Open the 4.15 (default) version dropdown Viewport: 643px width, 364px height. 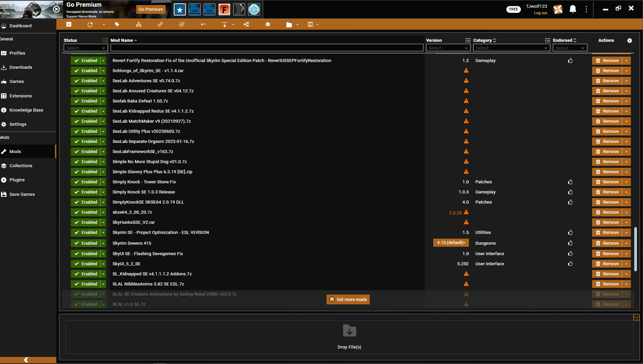coord(451,243)
